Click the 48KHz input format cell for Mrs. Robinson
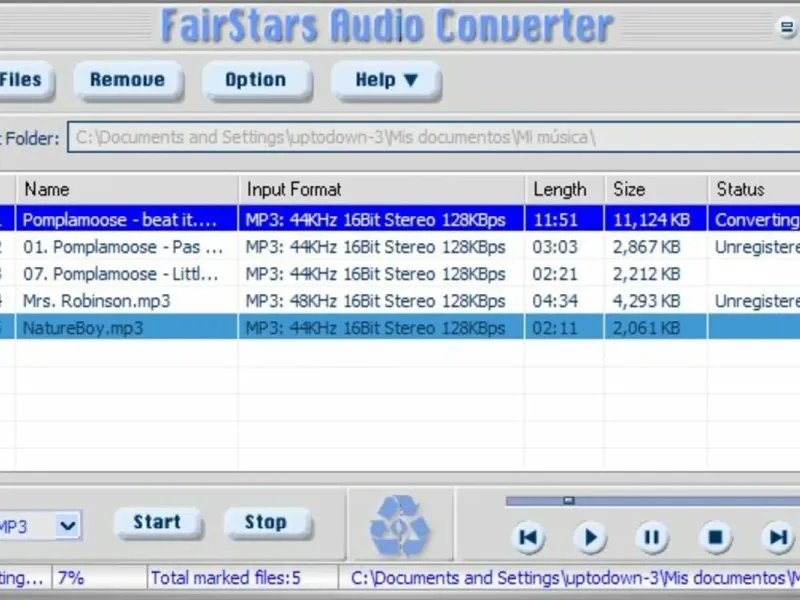This screenshot has height=600, width=800. pos(381,301)
